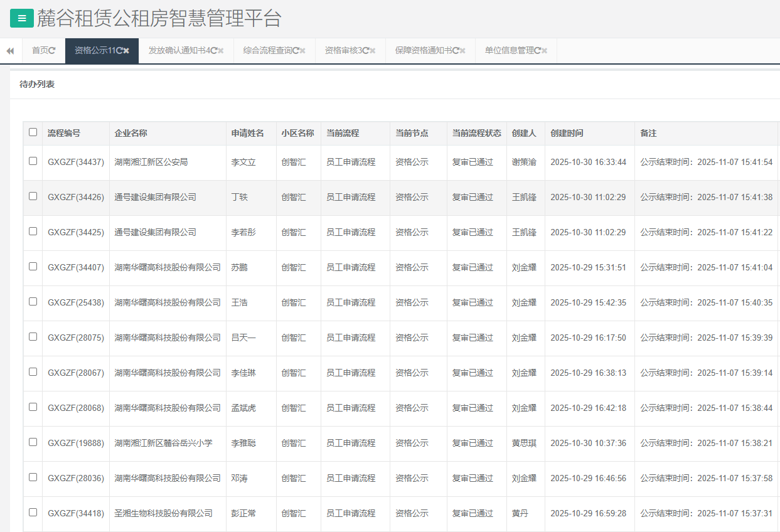Click reload icon on 保障资格通知书 tab

tap(456, 51)
